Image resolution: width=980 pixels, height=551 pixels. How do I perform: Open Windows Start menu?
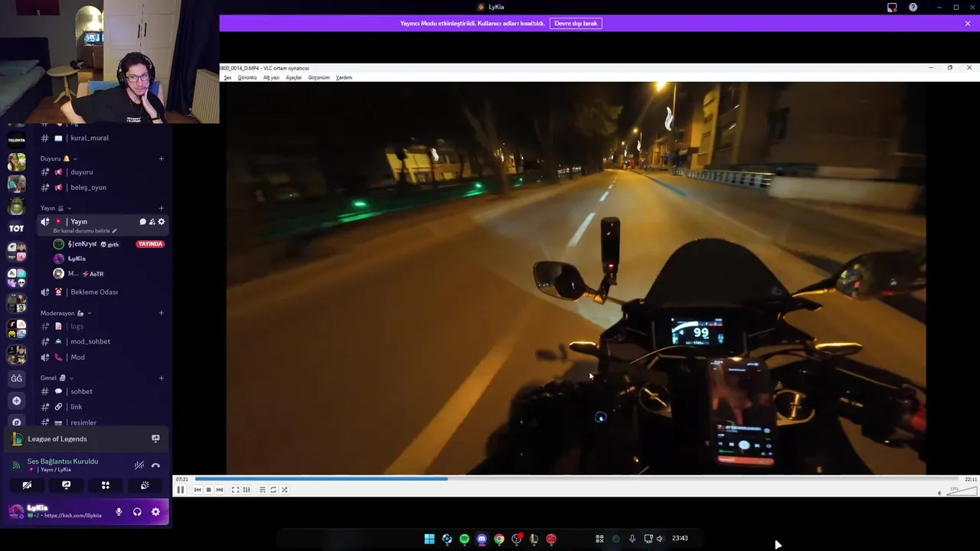tap(430, 539)
